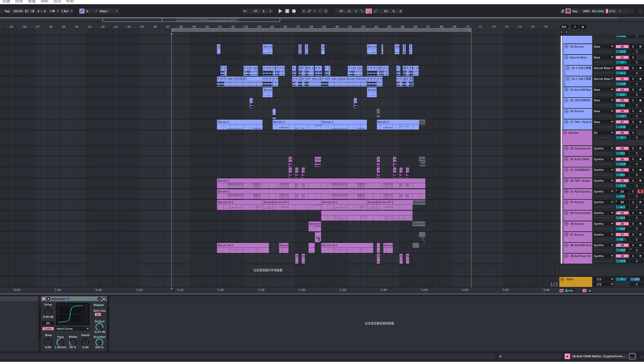Viewport: 644px width, 362px height.
Task: Open the 选项 menu
Action: (x=57, y=1)
